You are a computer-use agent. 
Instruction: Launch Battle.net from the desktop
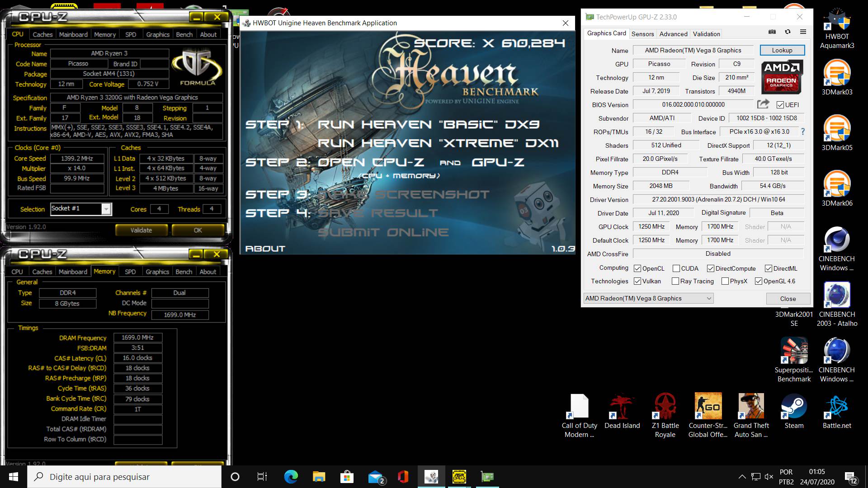[837, 411]
